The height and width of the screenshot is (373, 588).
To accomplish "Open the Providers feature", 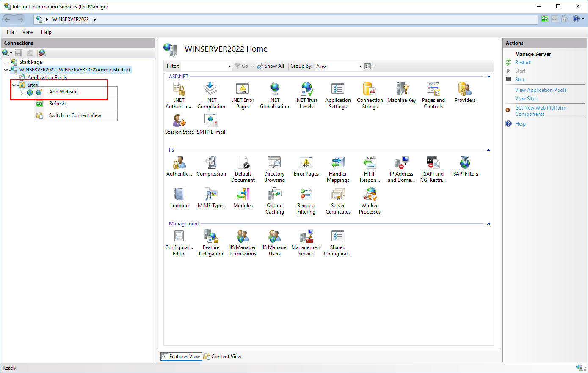I will [x=465, y=93].
